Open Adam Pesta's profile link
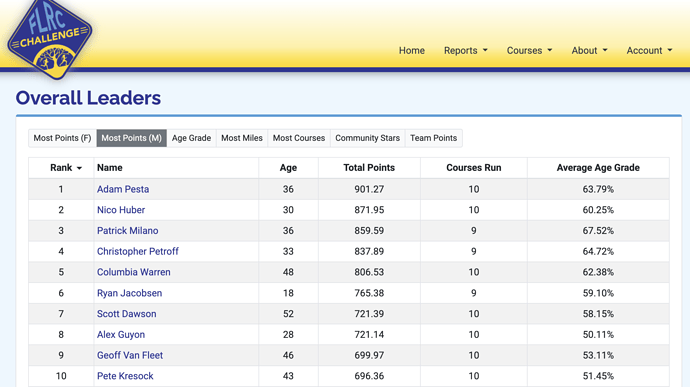Screen dimensions: 690x387 tap(123, 189)
